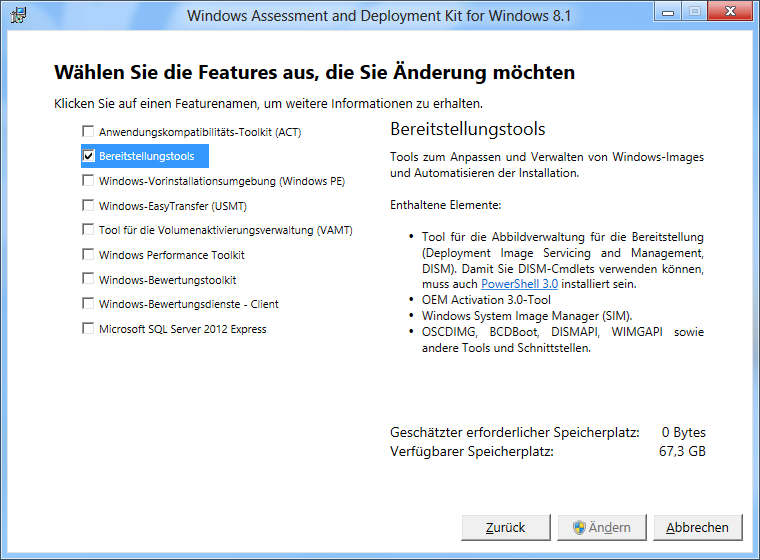Click 'Geschätzter erforderlicher Speicherplatz:' label
The image size is (760, 560).
pos(515,432)
